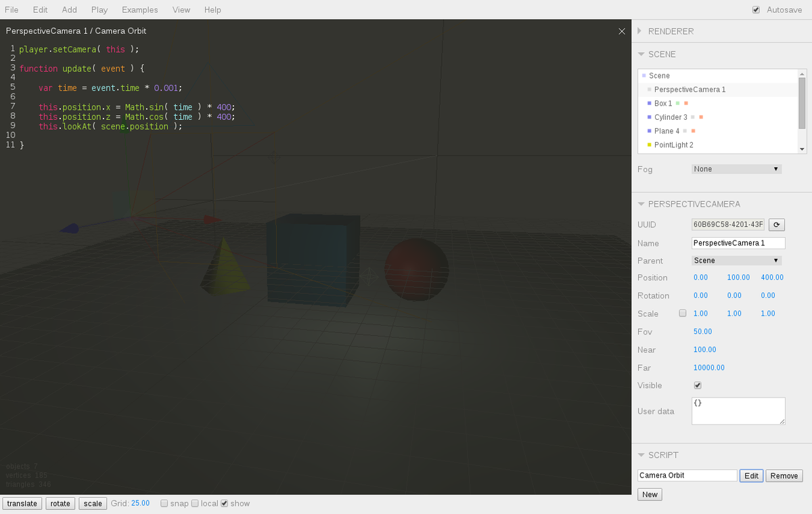The image size is (812, 514).
Task: Open the Play menu
Action: coord(99,9)
